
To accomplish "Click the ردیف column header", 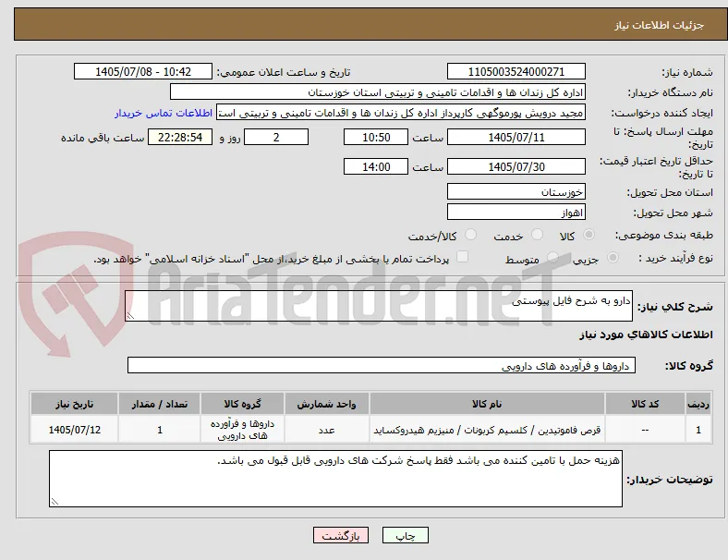I will click(698, 404).
